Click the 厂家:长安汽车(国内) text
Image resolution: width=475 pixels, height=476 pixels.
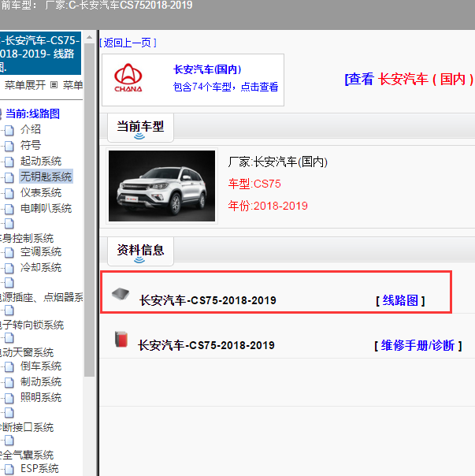pyautogui.click(x=278, y=162)
